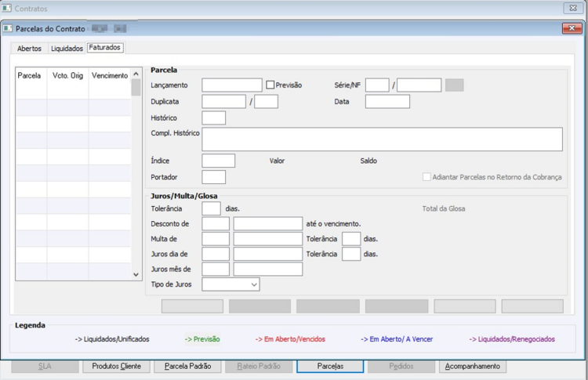Image resolution: width=588 pixels, height=380 pixels.
Task: Close the Parcelas do Contrato dialog
Action: 572,28
